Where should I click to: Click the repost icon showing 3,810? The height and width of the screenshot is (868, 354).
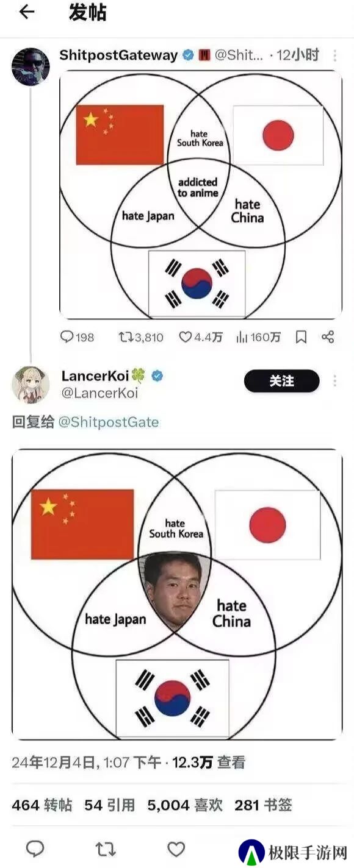click(x=140, y=337)
